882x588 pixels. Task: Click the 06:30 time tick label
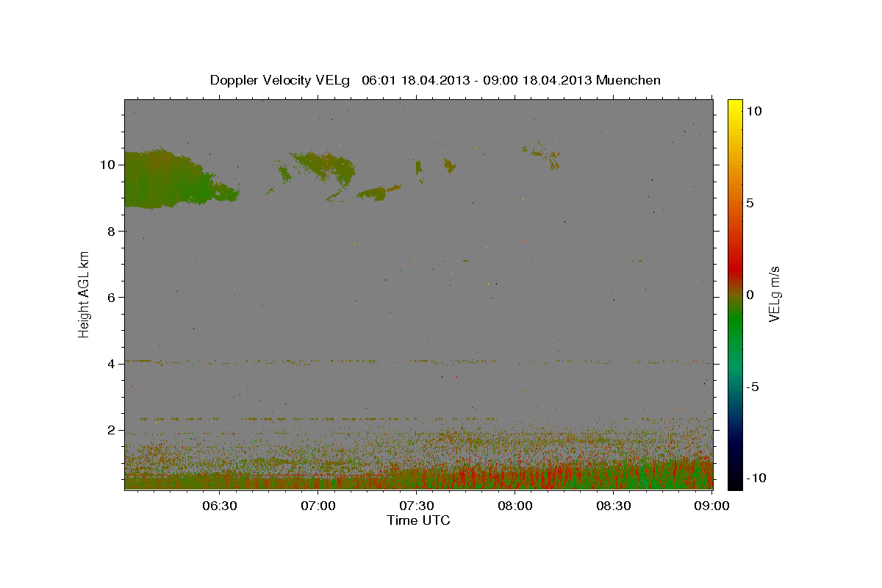[219, 506]
